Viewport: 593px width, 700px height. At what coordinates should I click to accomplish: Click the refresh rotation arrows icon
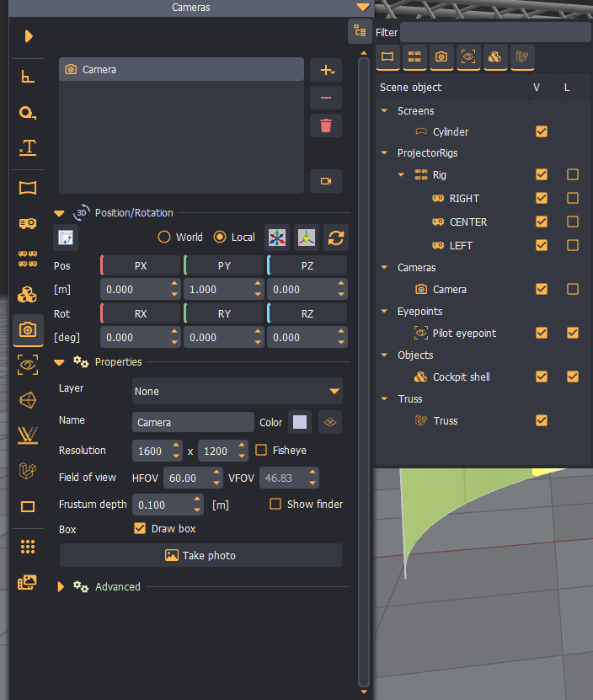(336, 238)
